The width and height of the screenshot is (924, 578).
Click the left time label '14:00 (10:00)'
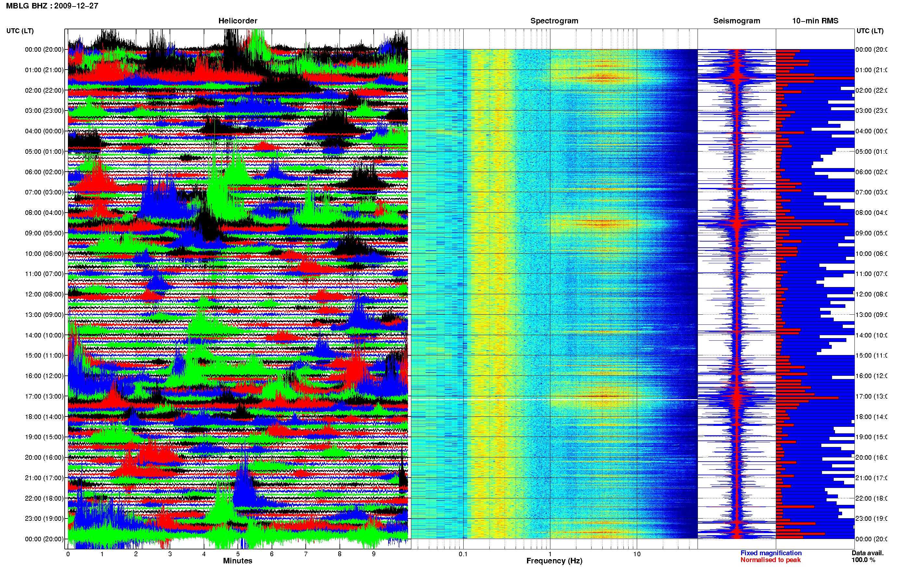(44, 335)
